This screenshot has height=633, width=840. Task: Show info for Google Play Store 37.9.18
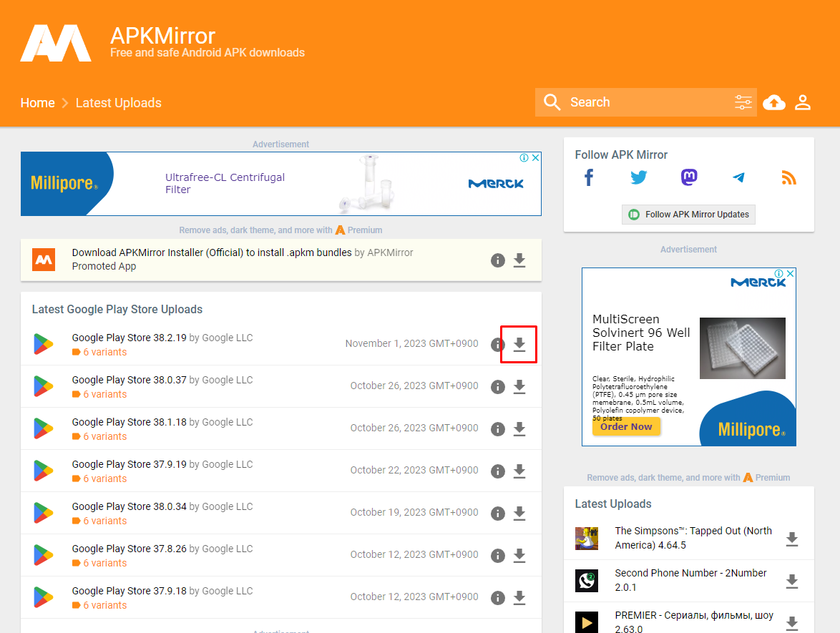[x=498, y=598]
